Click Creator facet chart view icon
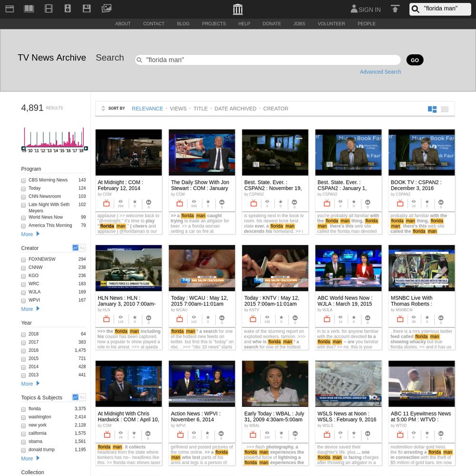The height and width of the screenshot is (476, 476). coord(76,248)
